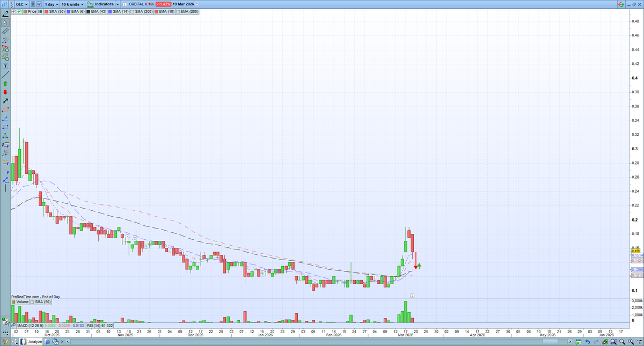Open the price settings list icon
Screen dimensions: 644x346
click(40, 12)
